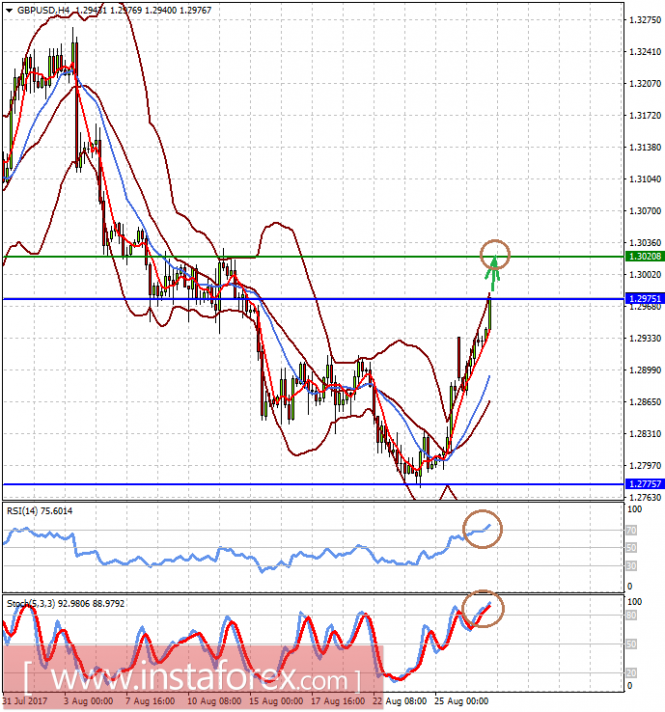
Task: Click the 1.30700 price scale value
Action: coord(645,211)
